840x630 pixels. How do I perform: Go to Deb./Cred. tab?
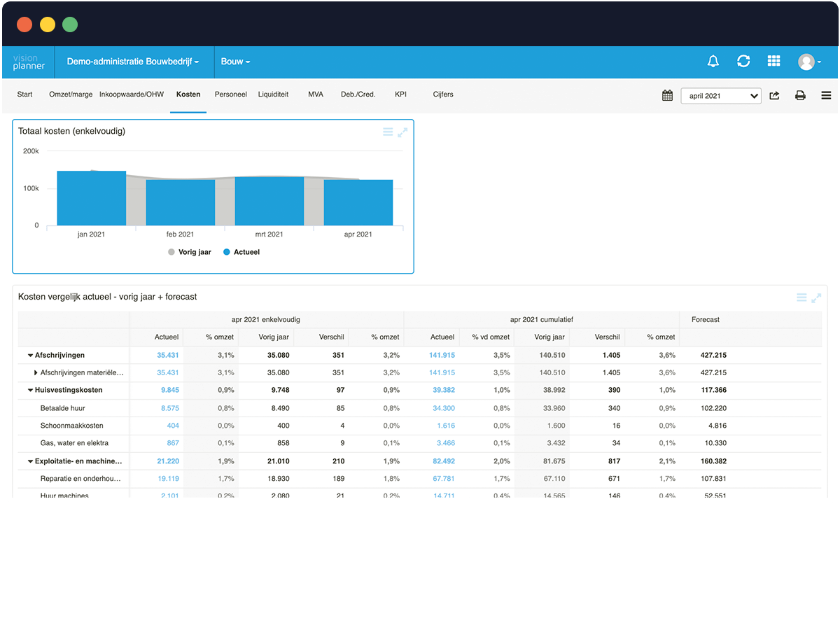[x=358, y=94]
